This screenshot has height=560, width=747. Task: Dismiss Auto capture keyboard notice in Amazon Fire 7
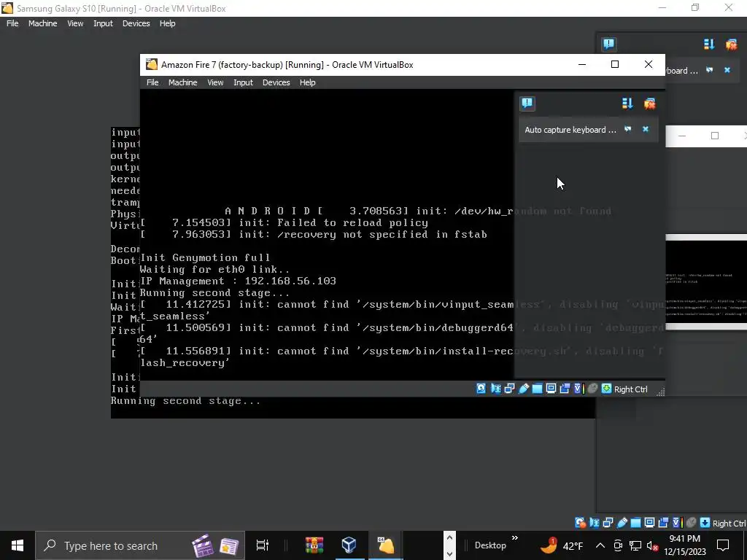click(x=646, y=129)
